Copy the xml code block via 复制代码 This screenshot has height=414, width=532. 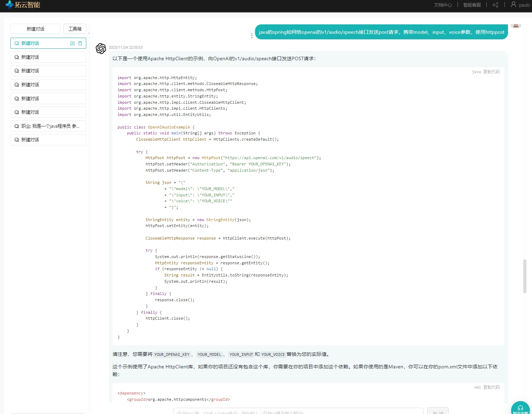pos(491,387)
